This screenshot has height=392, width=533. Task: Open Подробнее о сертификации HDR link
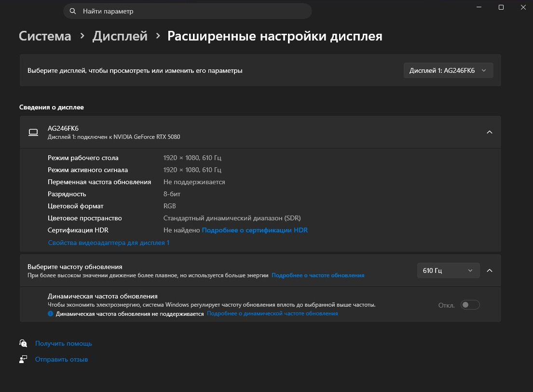255,230
